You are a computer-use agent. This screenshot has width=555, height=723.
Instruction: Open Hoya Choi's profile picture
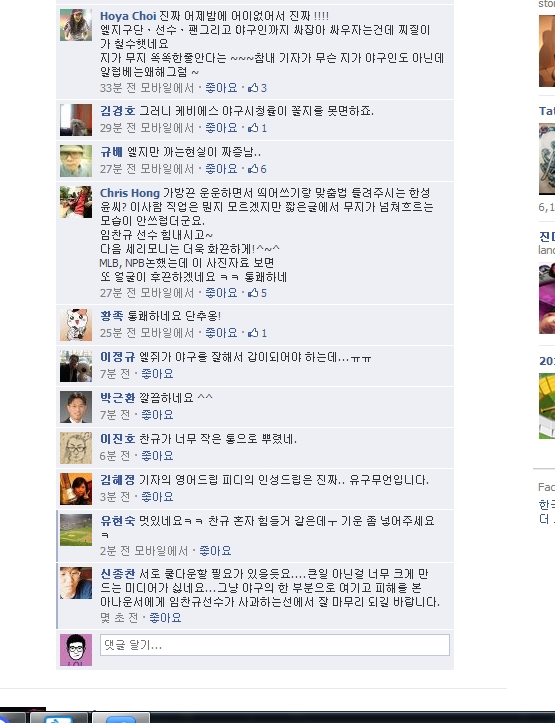pyautogui.click(x=76, y=25)
